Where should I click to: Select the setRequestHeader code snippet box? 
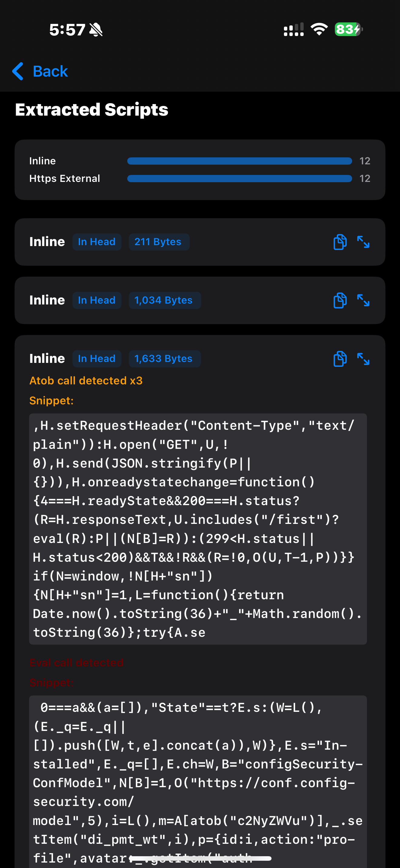[x=198, y=529]
